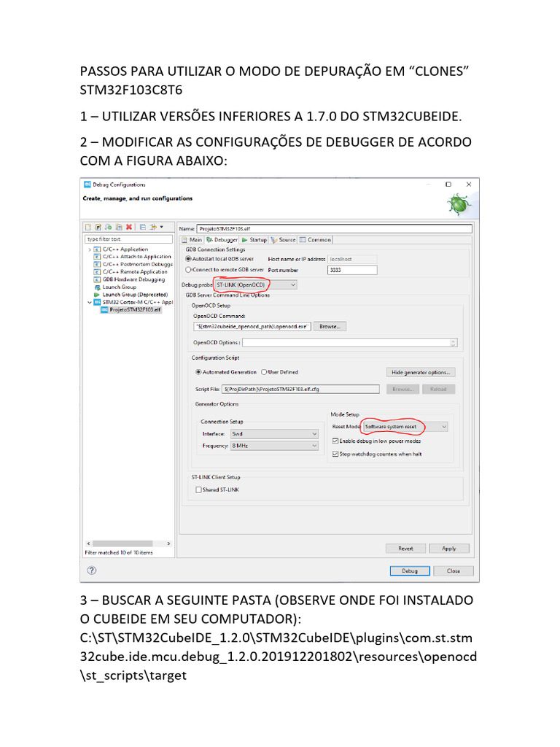Click the New launch configuration icon

pyautogui.click(x=88, y=228)
